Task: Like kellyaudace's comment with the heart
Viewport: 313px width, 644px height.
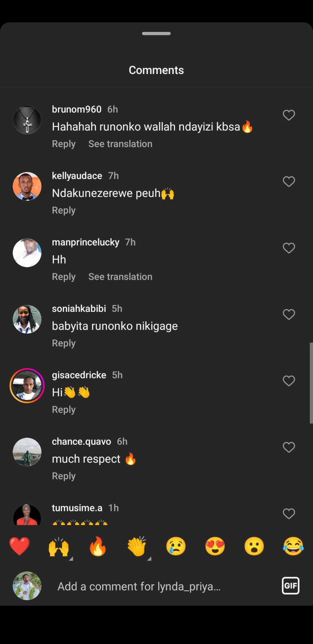Action: coord(289,182)
